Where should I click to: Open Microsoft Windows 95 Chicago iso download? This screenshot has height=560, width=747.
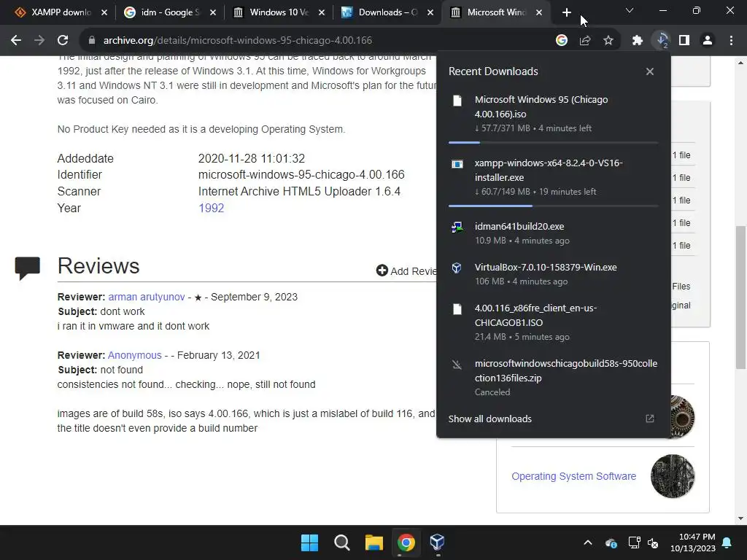point(554,114)
